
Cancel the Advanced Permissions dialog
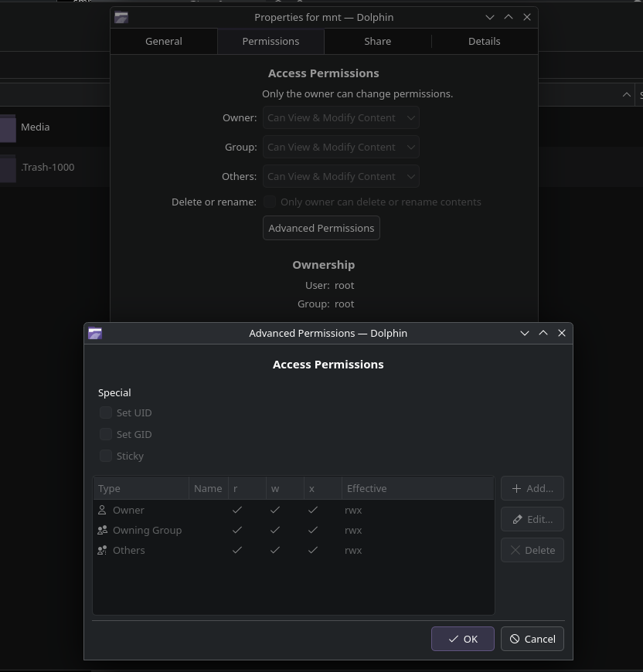[x=532, y=639]
